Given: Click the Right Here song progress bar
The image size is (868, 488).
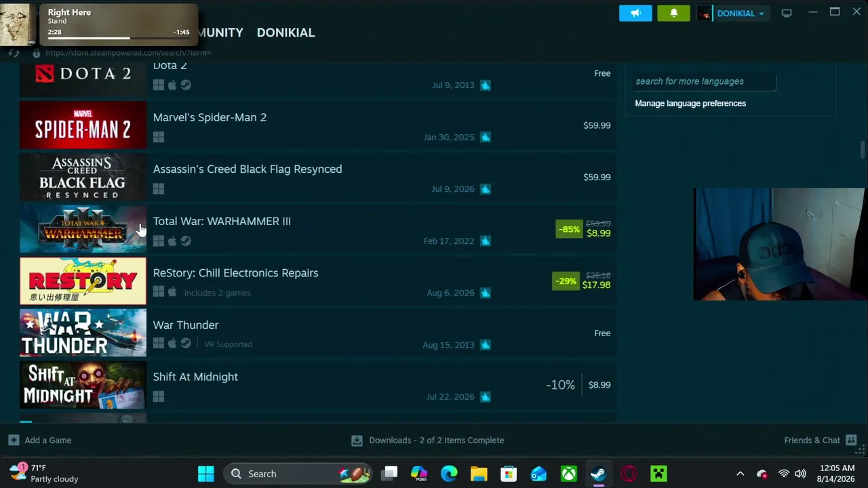Looking at the screenshot, I should click(x=118, y=38).
